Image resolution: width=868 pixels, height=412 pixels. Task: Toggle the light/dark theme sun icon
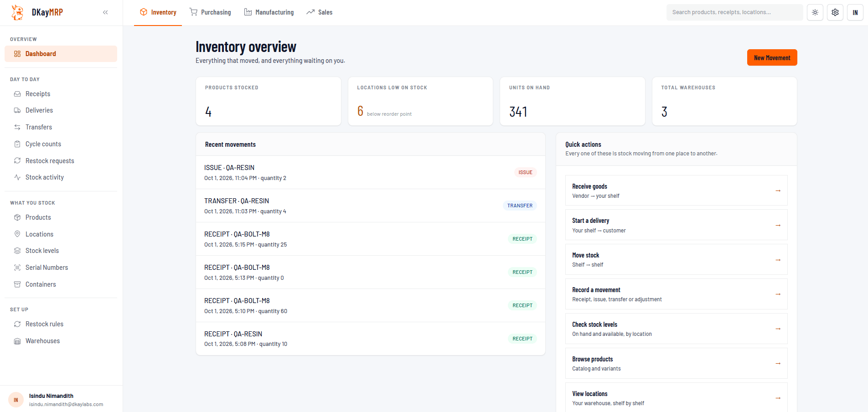(815, 12)
